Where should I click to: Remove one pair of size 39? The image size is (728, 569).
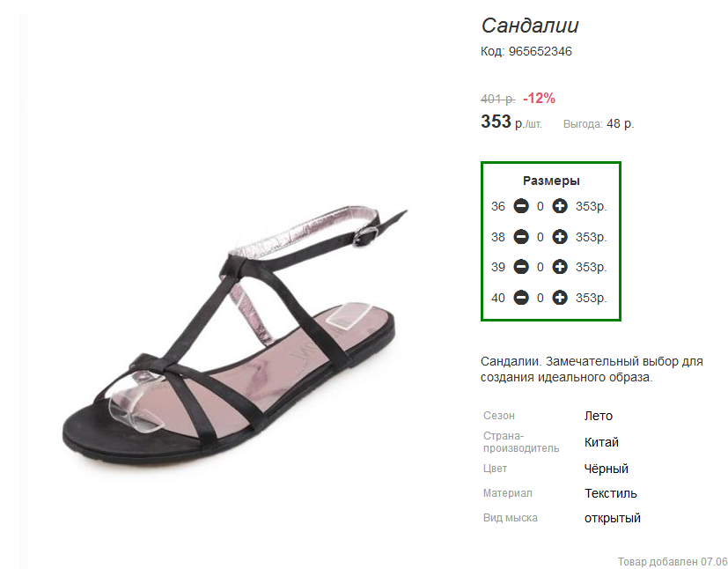tap(521, 267)
